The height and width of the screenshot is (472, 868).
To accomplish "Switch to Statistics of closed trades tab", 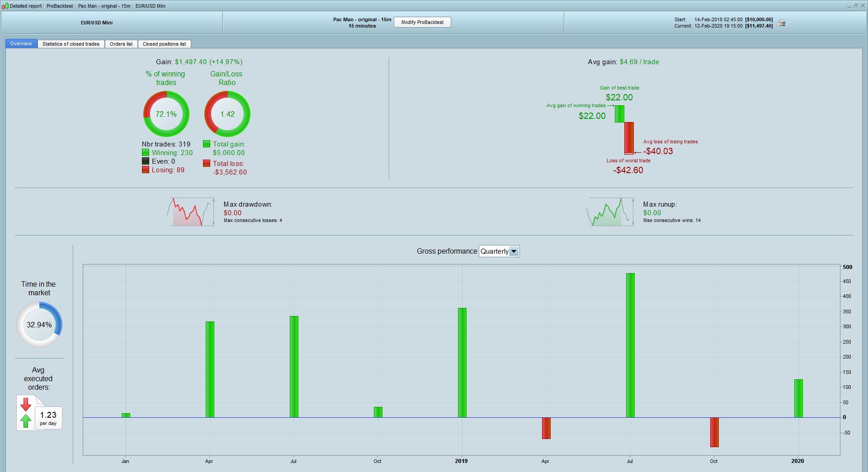I will (71, 44).
